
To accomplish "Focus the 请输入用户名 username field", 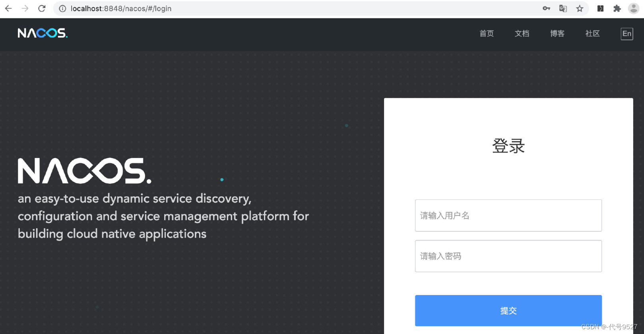I will click(x=508, y=215).
